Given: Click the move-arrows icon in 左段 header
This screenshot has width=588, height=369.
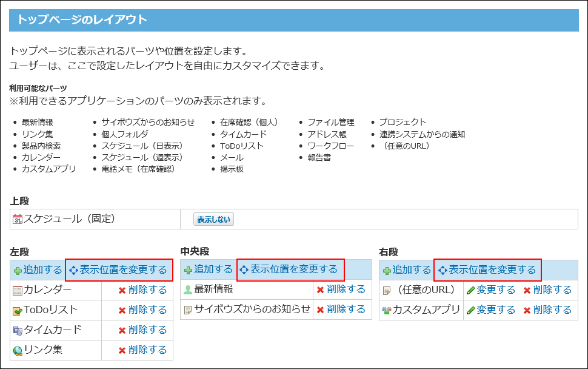Looking at the screenshot, I should [73, 270].
